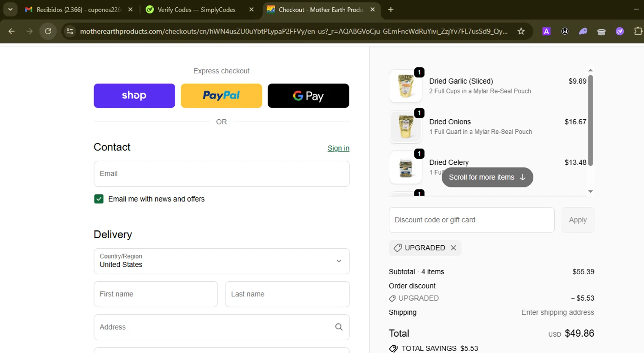Open the round purple extension icon
This screenshot has height=353, width=644.
pos(620,31)
